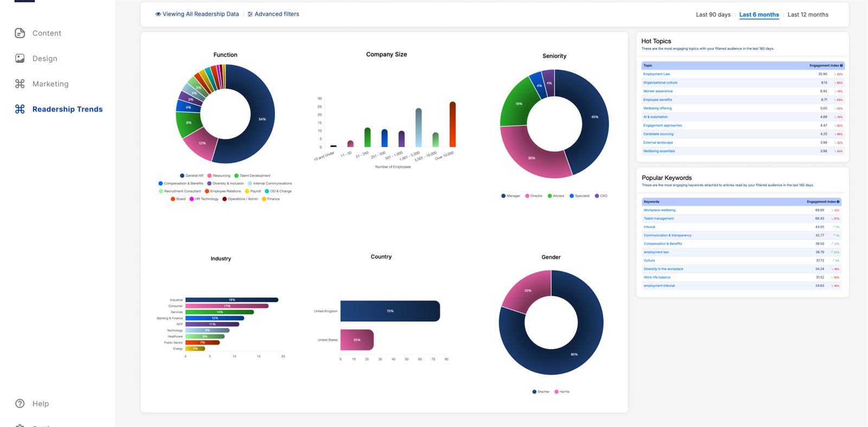
Task: Open the Wellbeing offering topic
Action: tap(658, 109)
